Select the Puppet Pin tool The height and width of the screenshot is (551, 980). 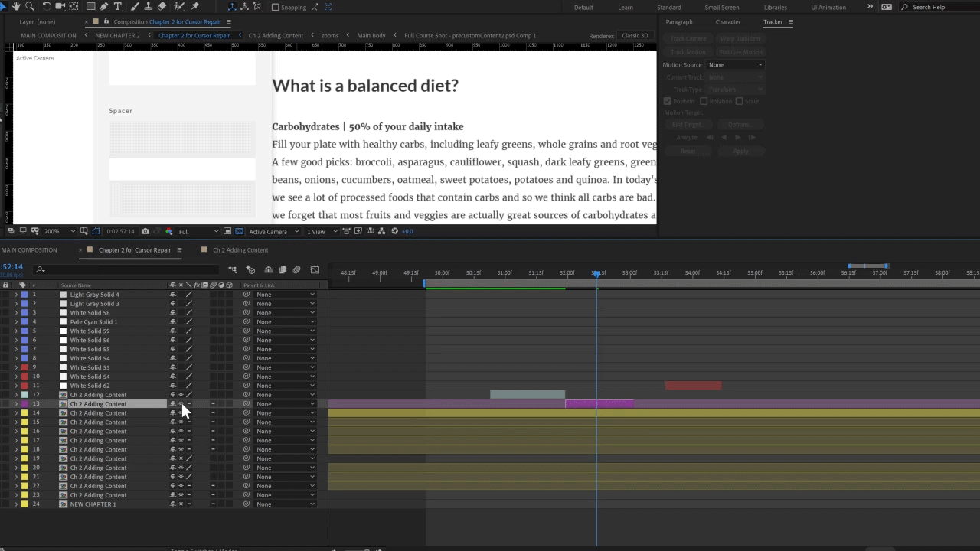196,7
